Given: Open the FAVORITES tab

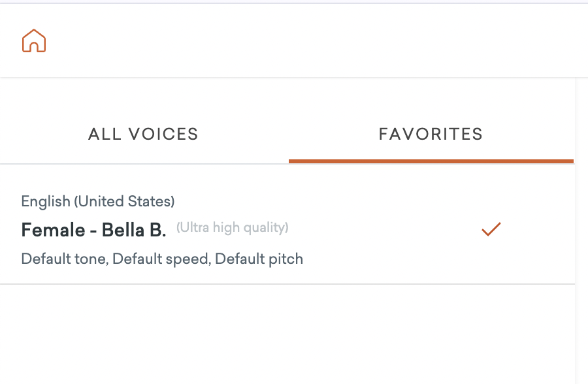Looking at the screenshot, I should click(x=431, y=134).
